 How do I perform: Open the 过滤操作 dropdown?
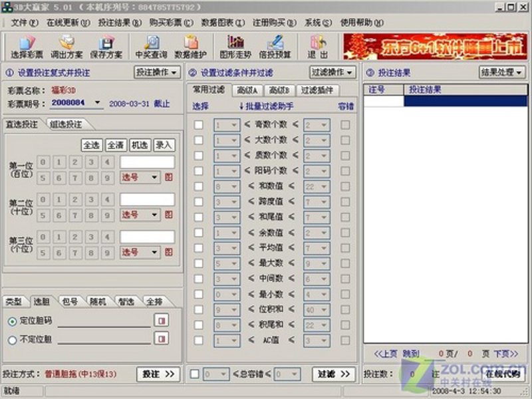click(332, 72)
